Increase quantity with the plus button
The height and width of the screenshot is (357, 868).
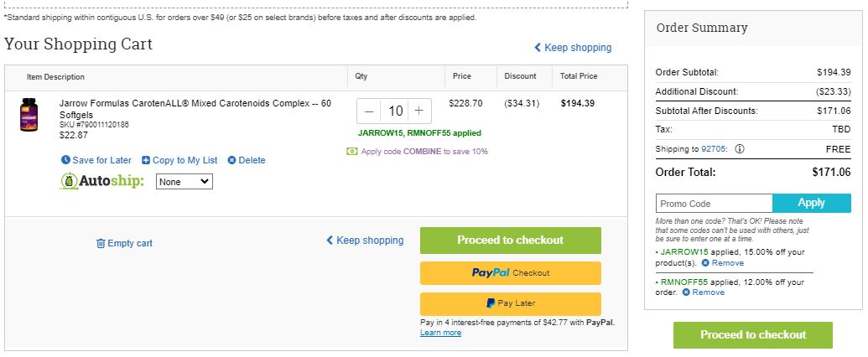419,111
